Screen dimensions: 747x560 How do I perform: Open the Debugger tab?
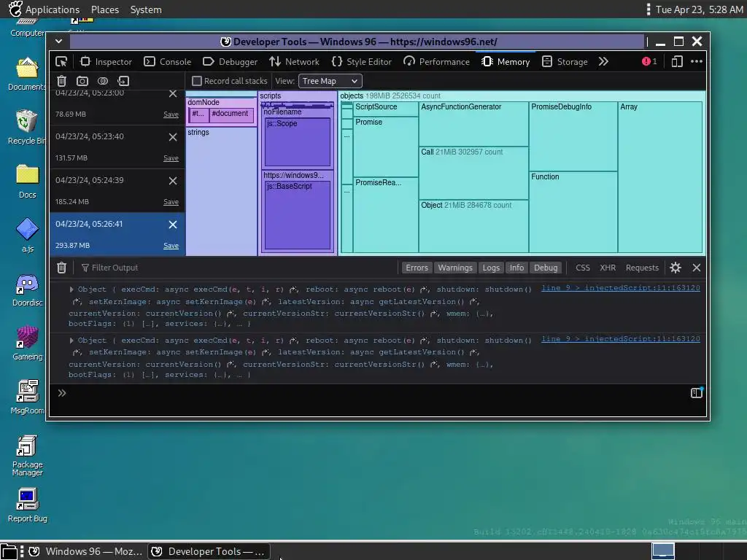pos(230,61)
